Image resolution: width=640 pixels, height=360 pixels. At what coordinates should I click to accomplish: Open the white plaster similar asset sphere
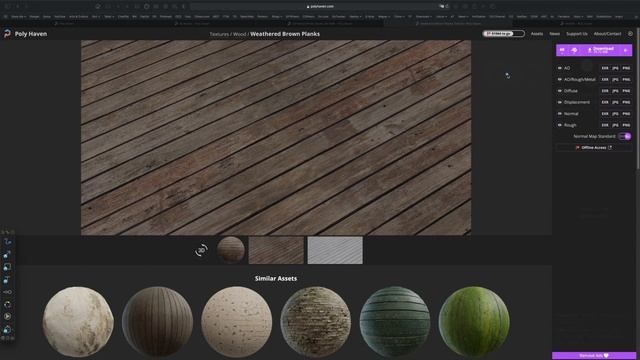pos(78,322)
